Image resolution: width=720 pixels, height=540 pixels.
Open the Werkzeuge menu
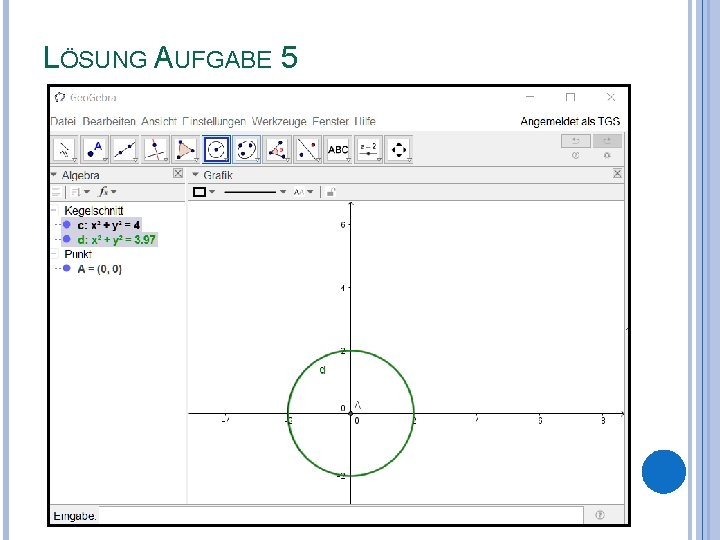(x=279, y=121)
